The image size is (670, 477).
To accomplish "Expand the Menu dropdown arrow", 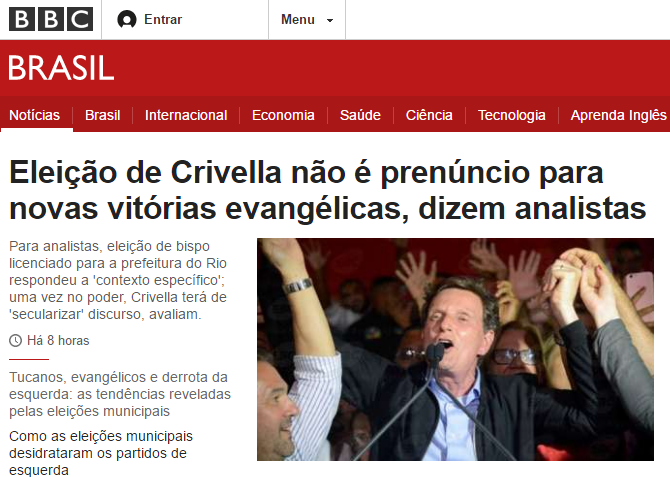I will click(x=329, y=20).
